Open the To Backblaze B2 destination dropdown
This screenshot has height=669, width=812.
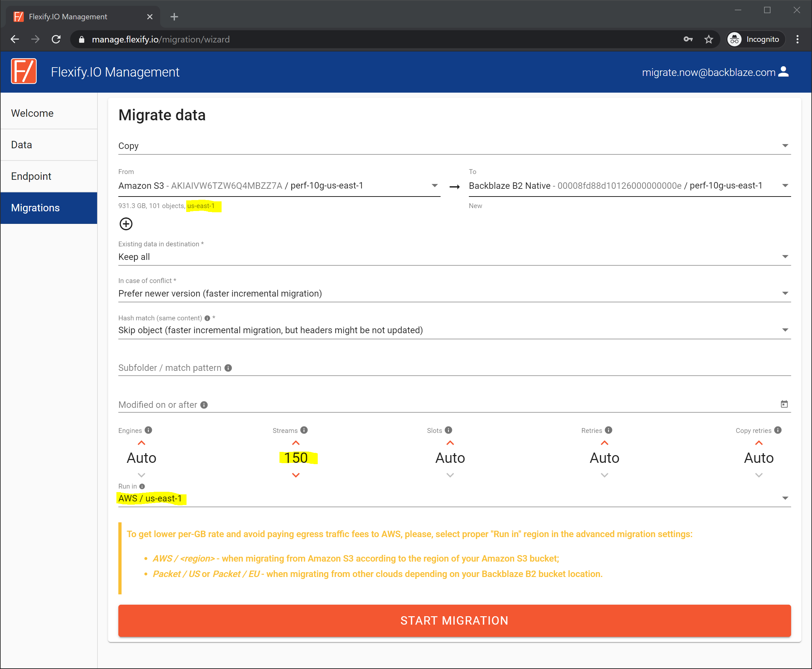click(x=630, y=186)
